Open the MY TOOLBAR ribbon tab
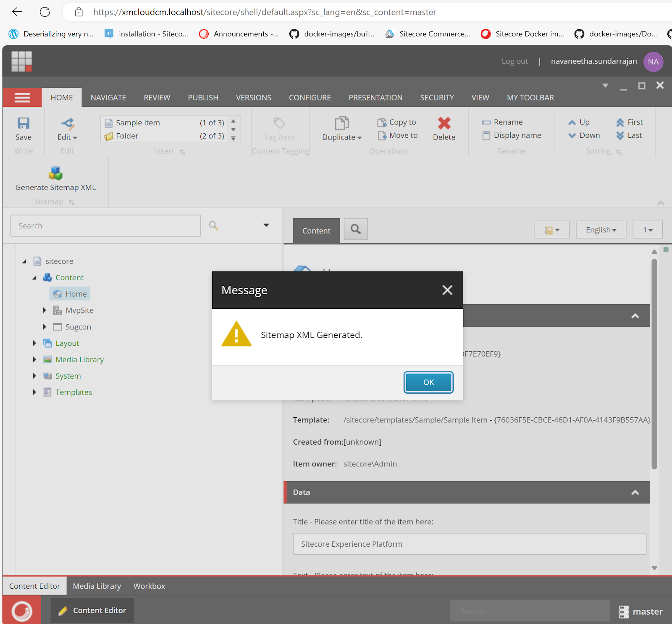The height and width of the screenshot is (624, 672). pos(530,97)
